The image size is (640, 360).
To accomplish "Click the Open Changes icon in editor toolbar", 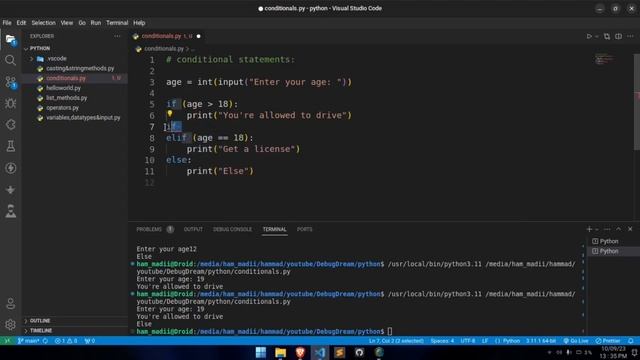I will coord(607,36).
